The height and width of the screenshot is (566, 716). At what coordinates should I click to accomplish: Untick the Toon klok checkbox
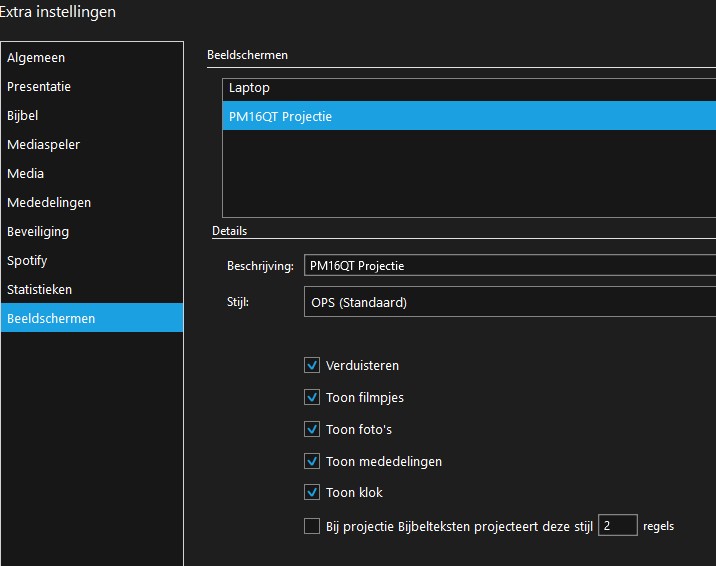pos(312,493)
